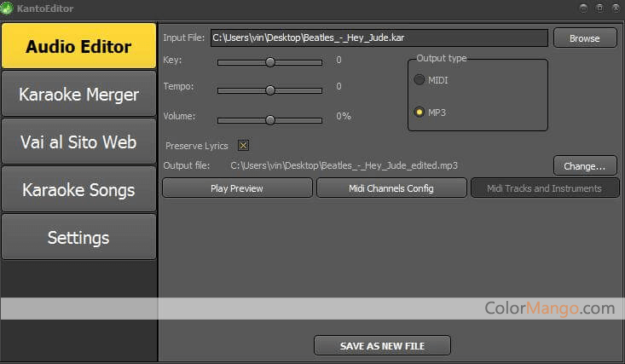Click Play Preview button
625x364 pixels.
[237, 188]
